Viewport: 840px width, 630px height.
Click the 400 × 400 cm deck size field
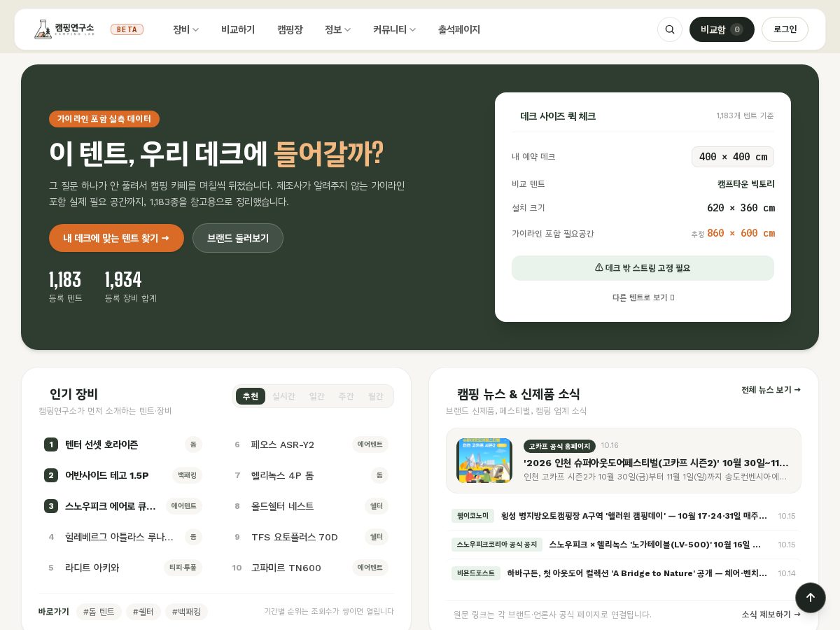(733, 157)
